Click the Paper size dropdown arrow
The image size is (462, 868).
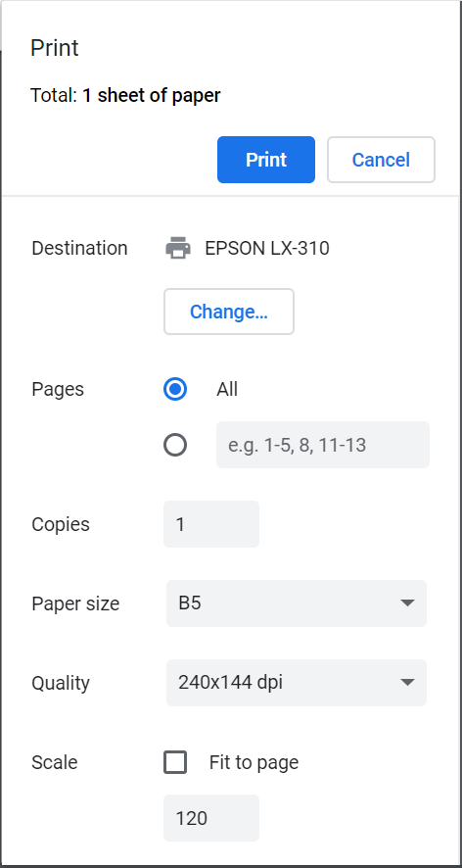(x=407, y=603)
